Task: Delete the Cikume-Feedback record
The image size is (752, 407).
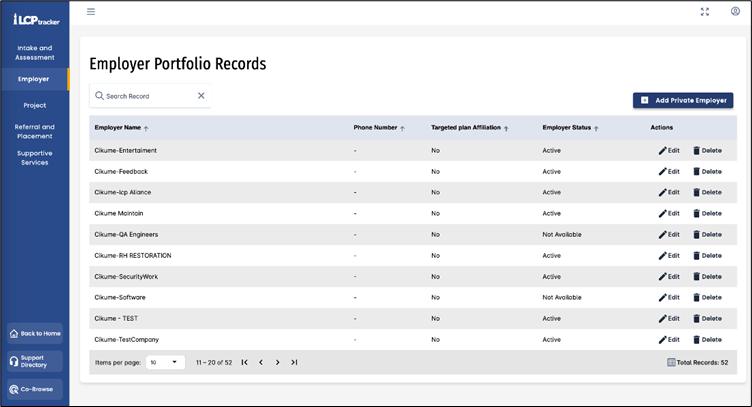Action: point(707,172)
